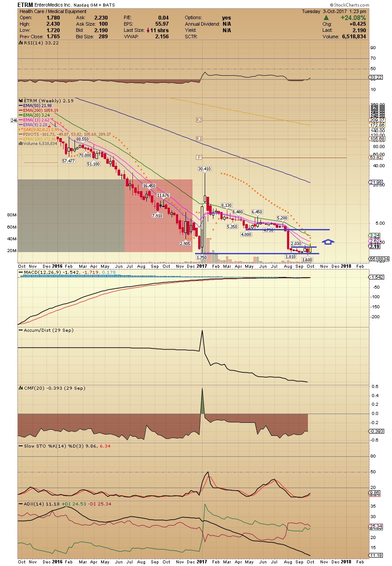This screenshot has height=566, width=392.
Task: Click the Prev Close 1.765 value
Action: [x=53, y=37]
